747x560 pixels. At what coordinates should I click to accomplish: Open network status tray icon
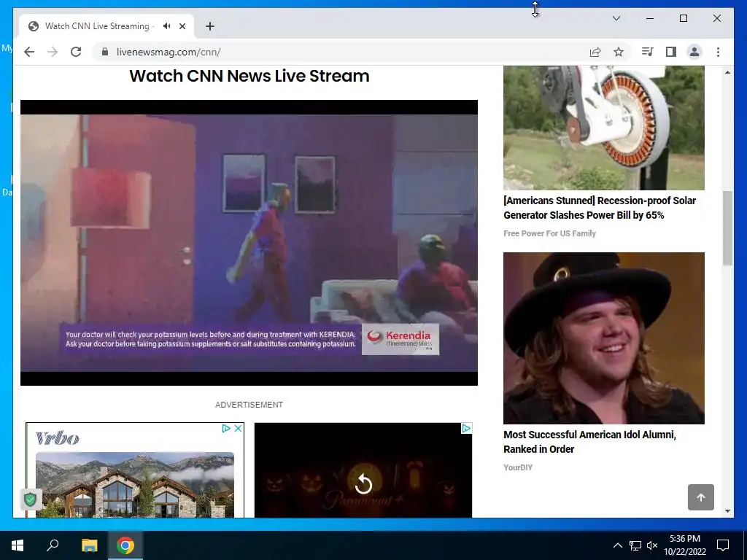click(x=635, y=545)
